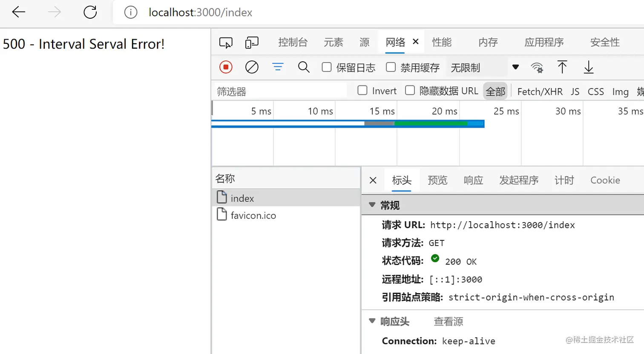Activate the inspect element picker icon
Screen dimensions: 644x354
pyautogui.click(x=226, y=43)
